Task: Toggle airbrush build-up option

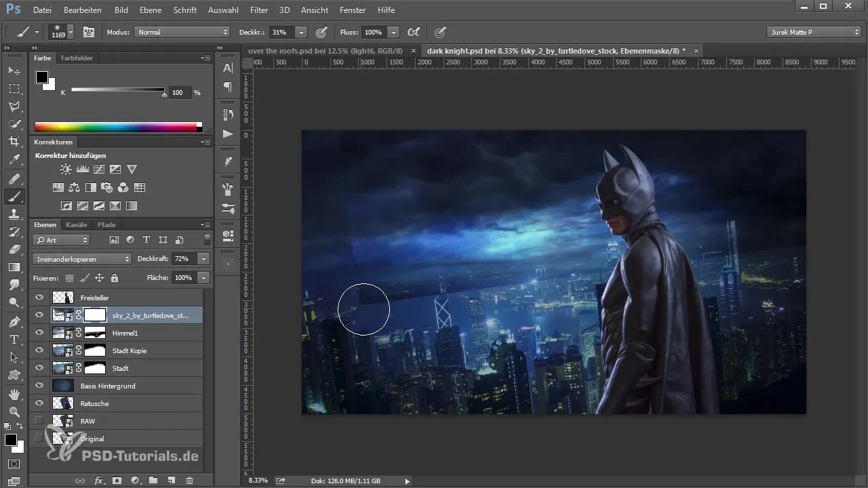Action: click(x=413, y=32)
